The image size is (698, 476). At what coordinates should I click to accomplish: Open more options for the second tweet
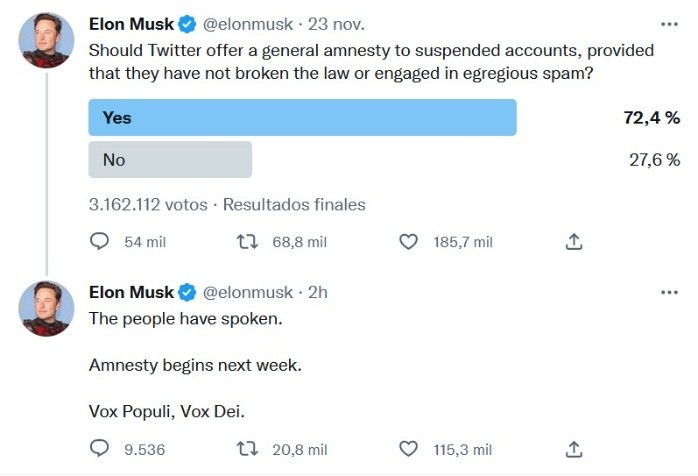[669, 292]
